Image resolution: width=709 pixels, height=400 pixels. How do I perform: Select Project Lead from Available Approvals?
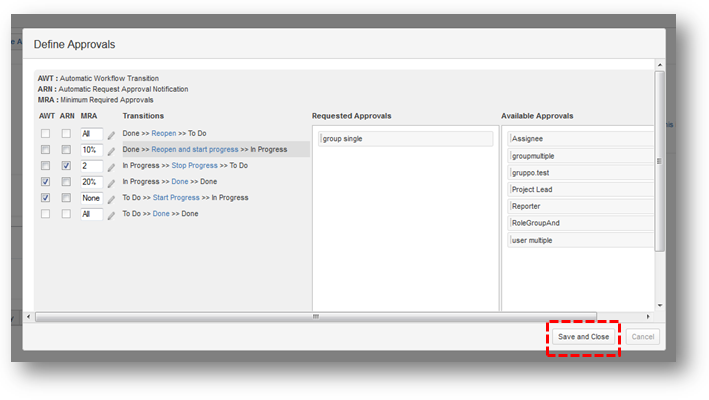click(578, 190)
